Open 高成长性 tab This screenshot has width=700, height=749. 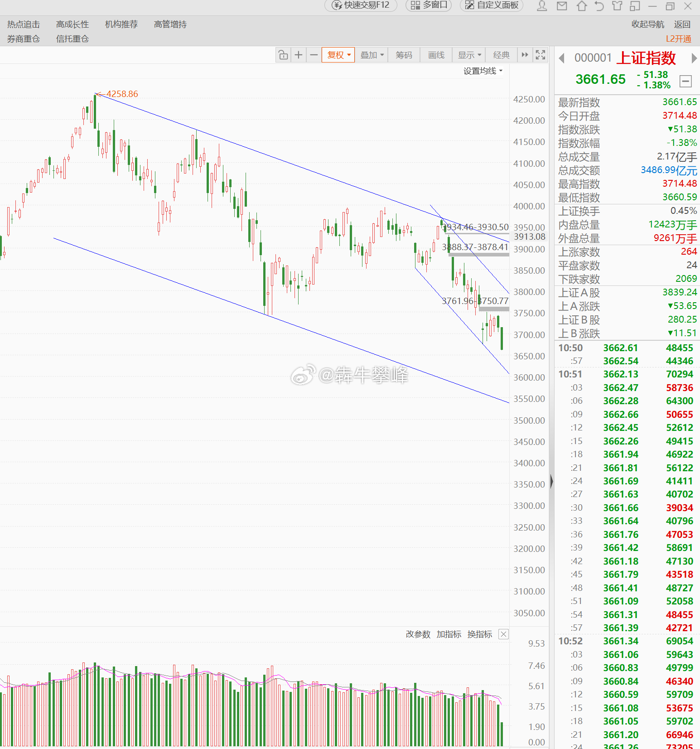[x=72, y=24]
